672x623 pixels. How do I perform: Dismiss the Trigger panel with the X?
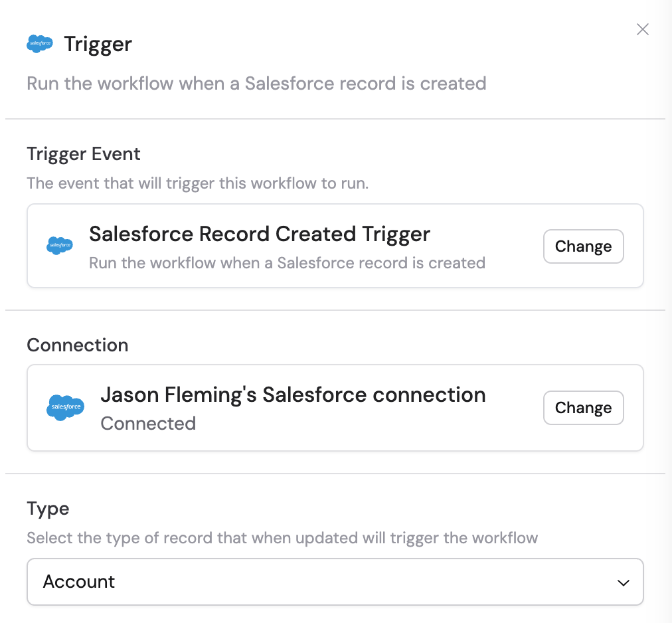(x=641, y=29)
